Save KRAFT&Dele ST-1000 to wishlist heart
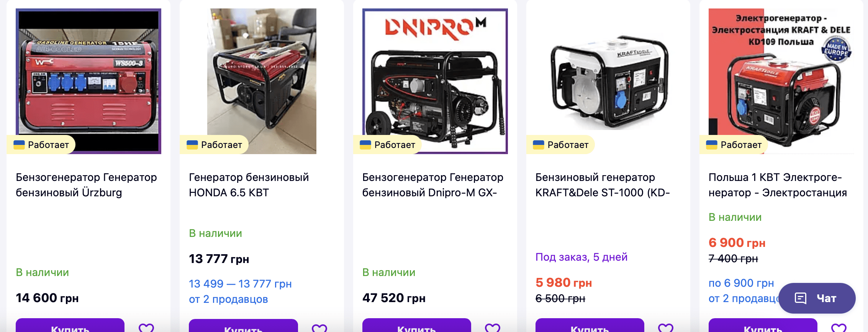The height and width of the screenshot is (332, 868). coord(666,328)
